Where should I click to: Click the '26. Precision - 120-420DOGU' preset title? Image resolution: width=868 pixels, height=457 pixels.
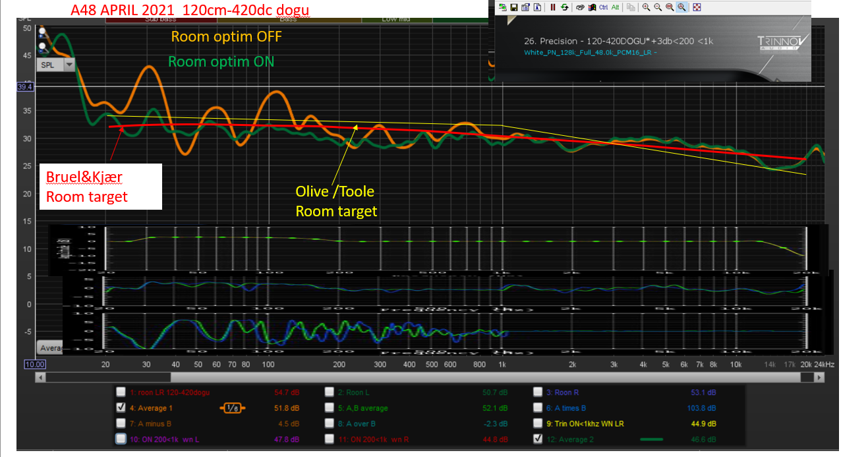619,41
